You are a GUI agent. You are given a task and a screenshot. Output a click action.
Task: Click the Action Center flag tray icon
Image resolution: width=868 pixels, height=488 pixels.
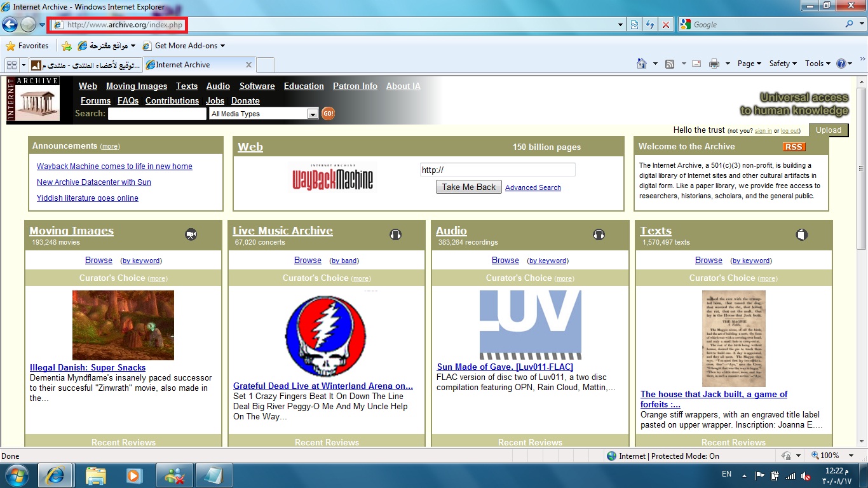[x=759, y=475]
